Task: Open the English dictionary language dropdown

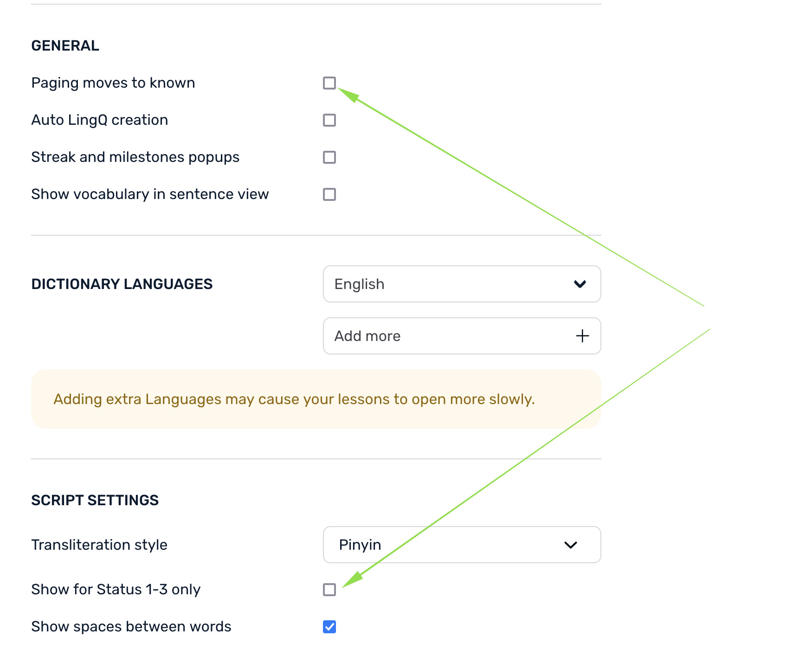Action: (462, 284)
